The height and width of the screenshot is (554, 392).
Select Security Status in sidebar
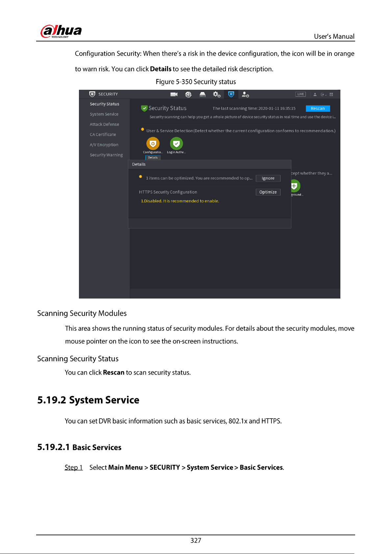tap(105, 104)
